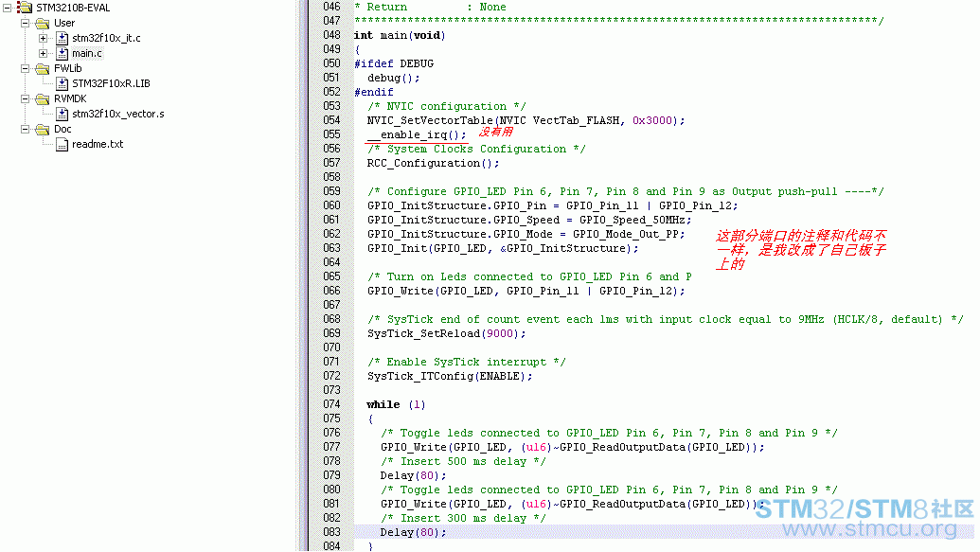Select the FWLib group label

coord(67,69)
